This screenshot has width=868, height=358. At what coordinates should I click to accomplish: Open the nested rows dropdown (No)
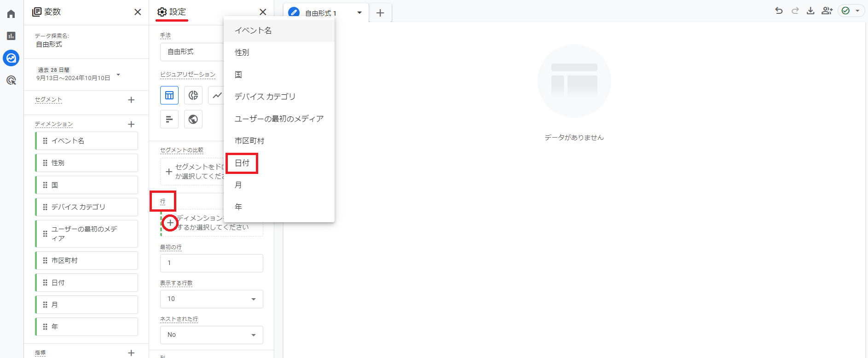pyautogui.click(x=212, y=335)
